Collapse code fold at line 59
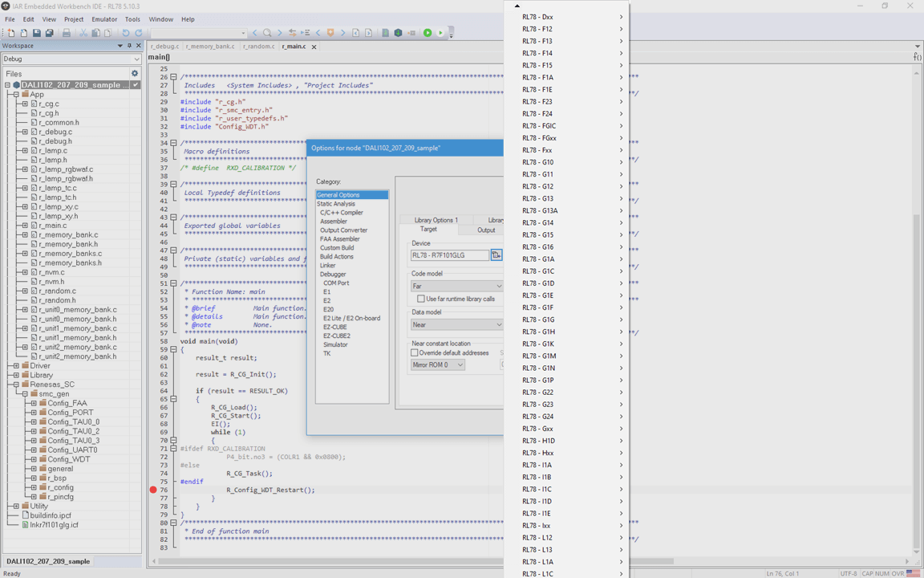This screenshot has width=924, height=578. (173, 349)
